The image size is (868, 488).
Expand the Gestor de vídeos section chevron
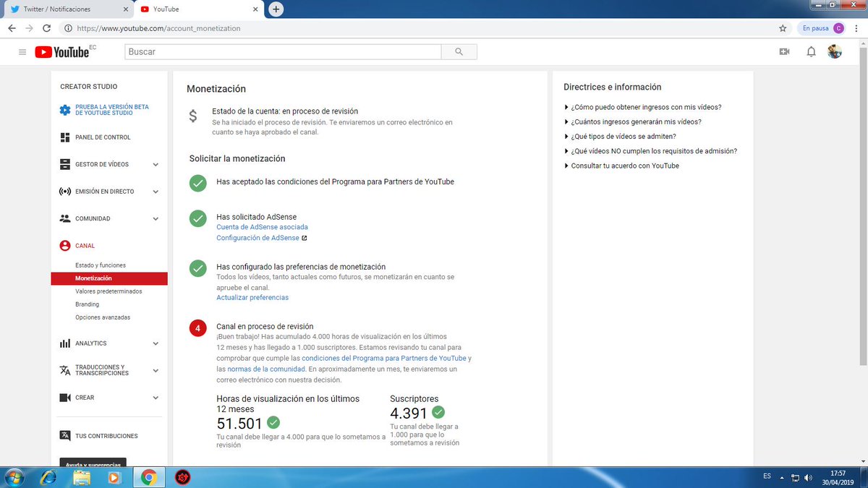point(156,165)
